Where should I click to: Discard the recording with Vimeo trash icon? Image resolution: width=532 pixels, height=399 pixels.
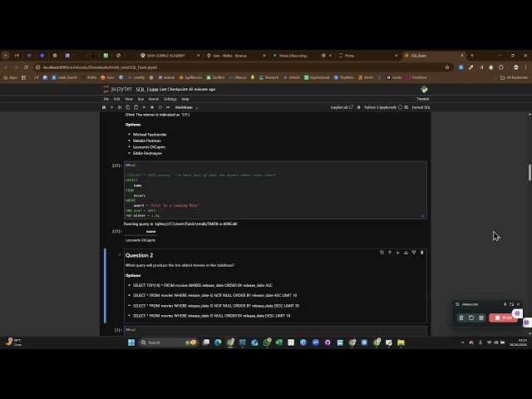coord(461,318)
